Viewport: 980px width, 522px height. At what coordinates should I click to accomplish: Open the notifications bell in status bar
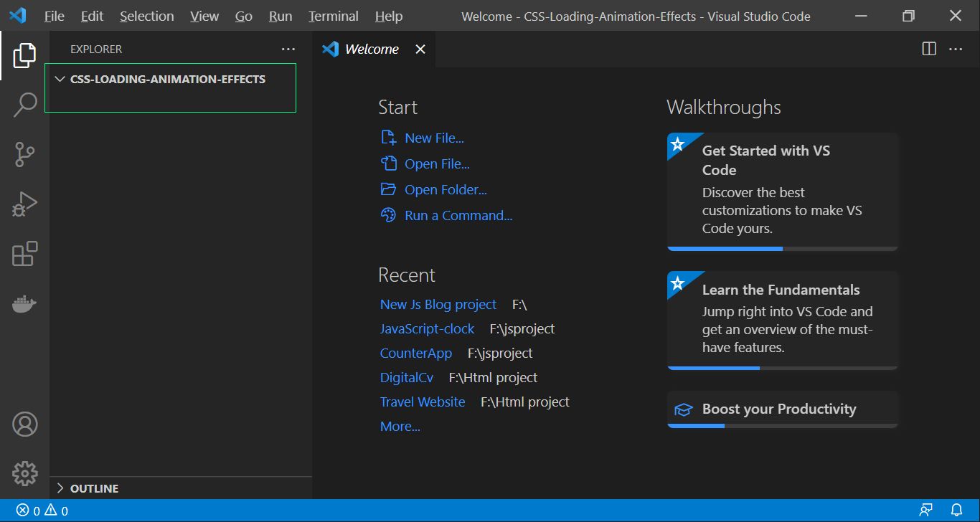(956, 511)
